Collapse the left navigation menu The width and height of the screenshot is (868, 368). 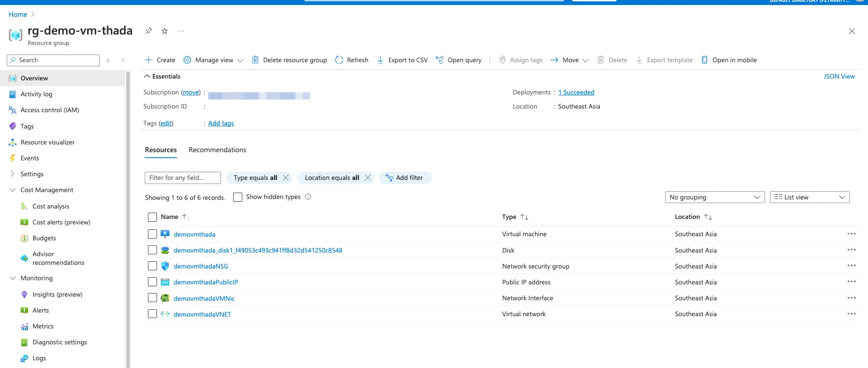click(x=123, y=60)
